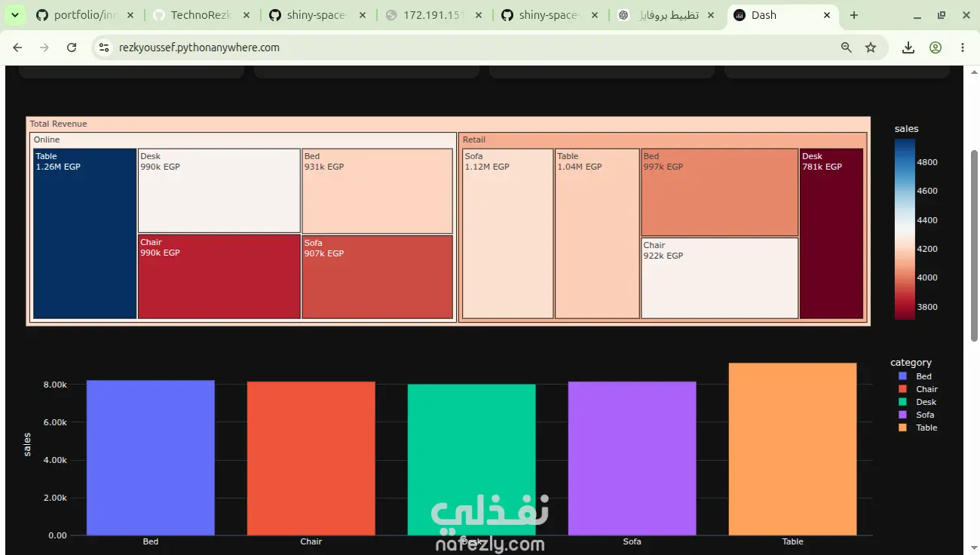
Task: Switch to the تظبيط بروفايل tab
Action: pyautogui.click(x=667, y=15)
